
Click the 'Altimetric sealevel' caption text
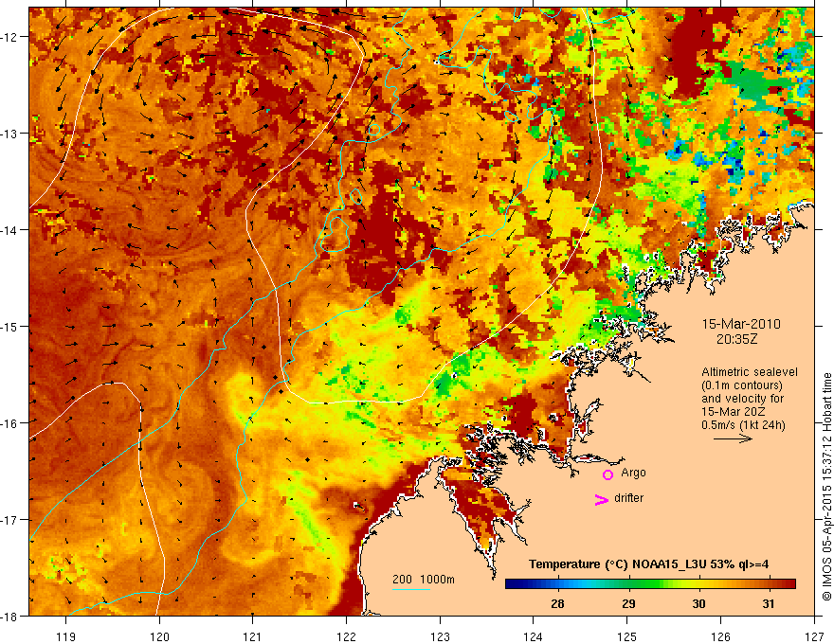[750, 372]
